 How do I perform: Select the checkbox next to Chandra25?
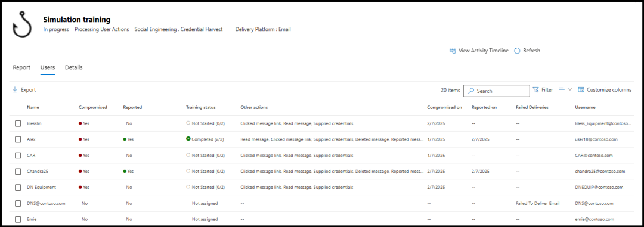coord(18,172)
